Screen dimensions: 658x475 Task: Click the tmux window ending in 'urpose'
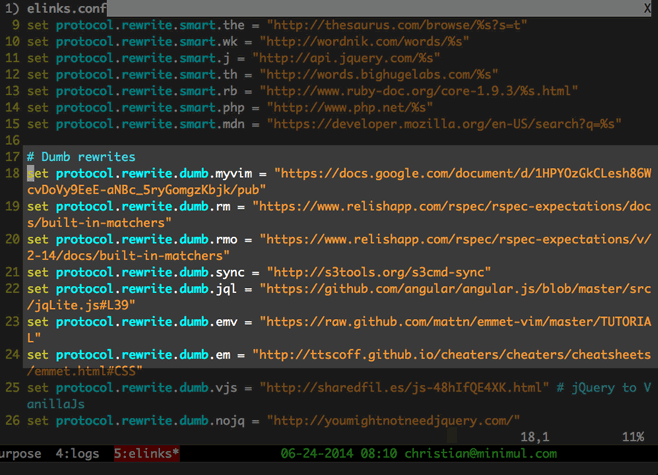click(21, 454)
